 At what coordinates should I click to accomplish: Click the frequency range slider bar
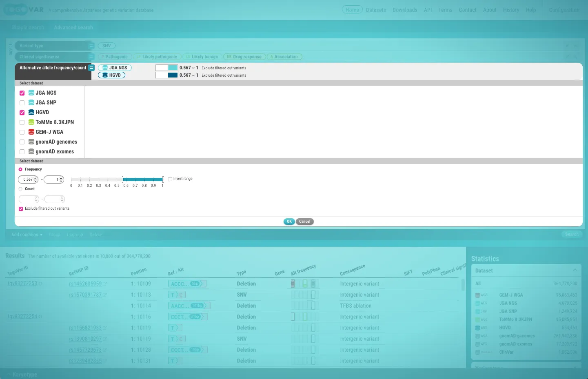coord(117,180)
